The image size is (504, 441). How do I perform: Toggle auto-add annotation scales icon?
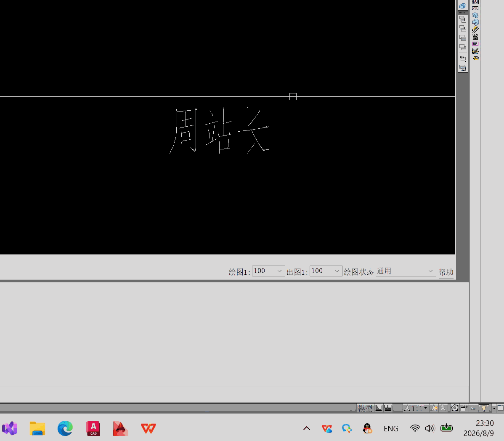(443, 408)
